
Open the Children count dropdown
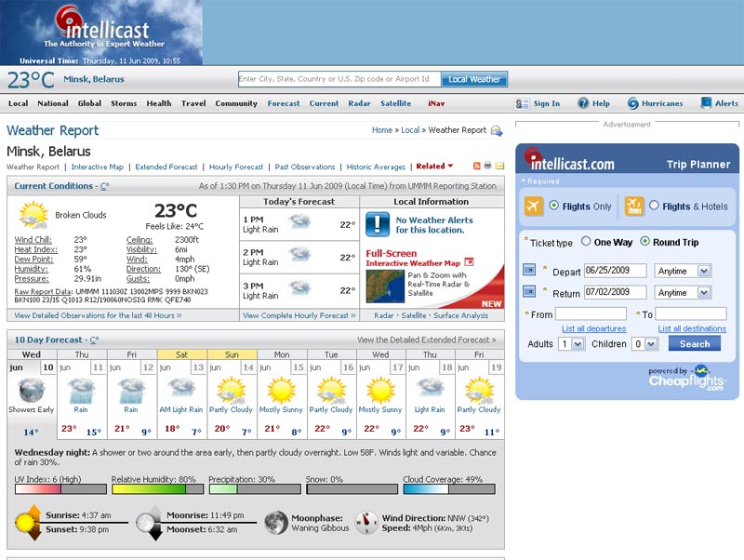pyautogui.click(x=644, y=343)
